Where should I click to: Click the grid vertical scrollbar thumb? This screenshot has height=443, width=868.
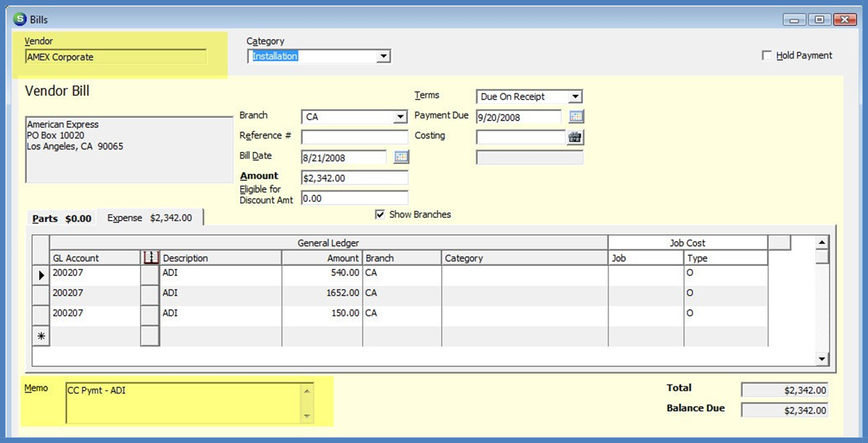pyautogui.click(x=822, y=257)
